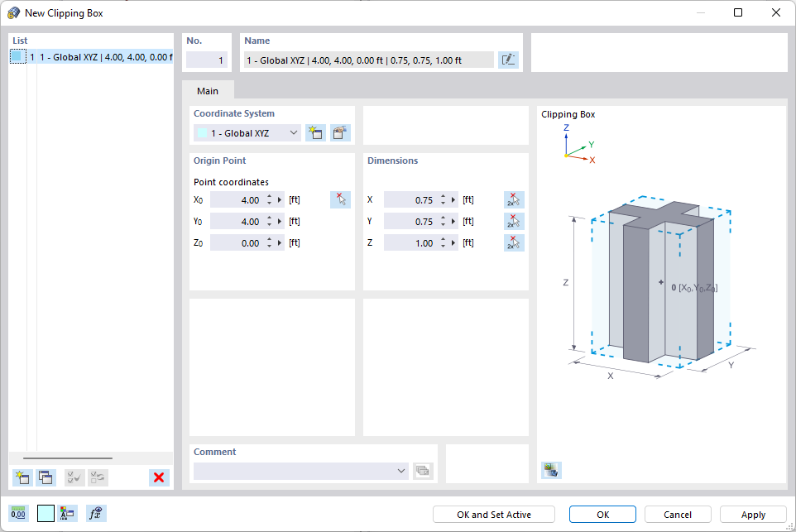The width and height of the screenshot is (796, 532).
Task: Click the Apply button
Action: 753,515
